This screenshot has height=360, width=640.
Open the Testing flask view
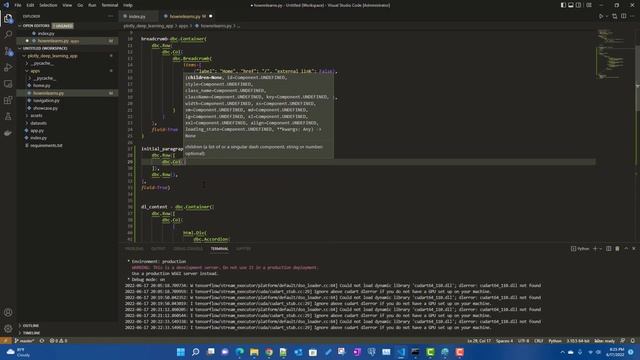point(8,116)
